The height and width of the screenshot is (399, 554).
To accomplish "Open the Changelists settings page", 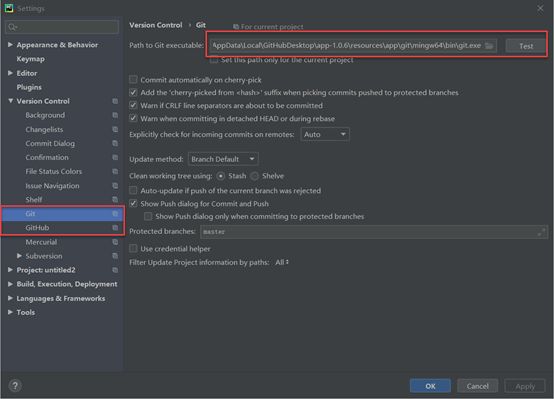I will [44, 129].
